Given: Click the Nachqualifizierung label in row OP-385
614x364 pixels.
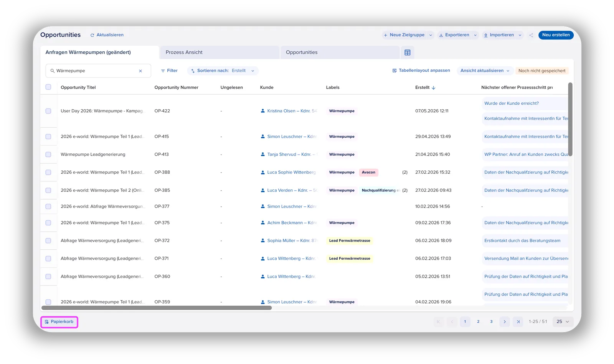Looking at the screenshot, I should 380,190.
